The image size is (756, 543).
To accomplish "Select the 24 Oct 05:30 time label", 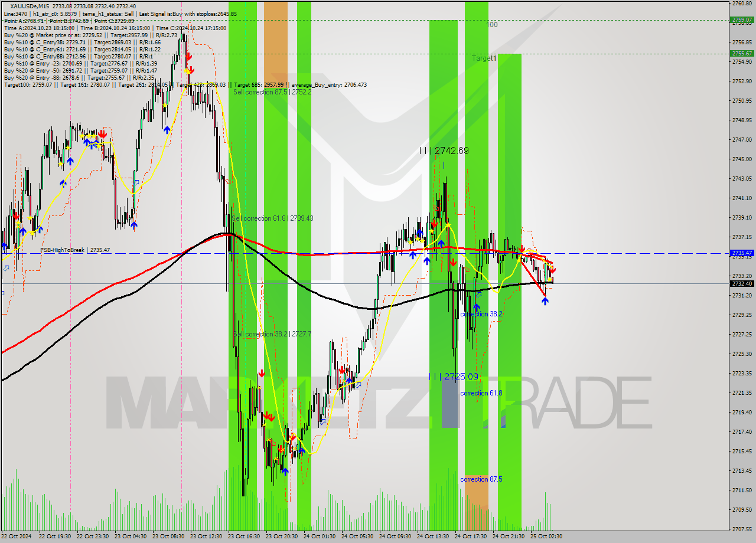I will point(358,537).
